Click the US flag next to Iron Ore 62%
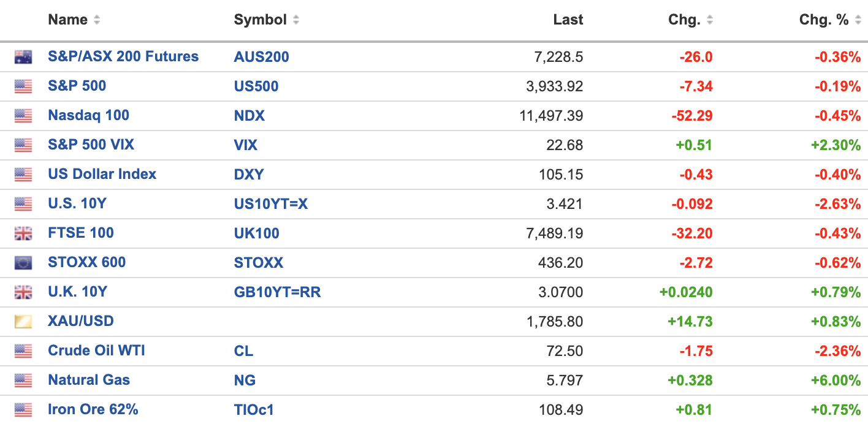 23,410
